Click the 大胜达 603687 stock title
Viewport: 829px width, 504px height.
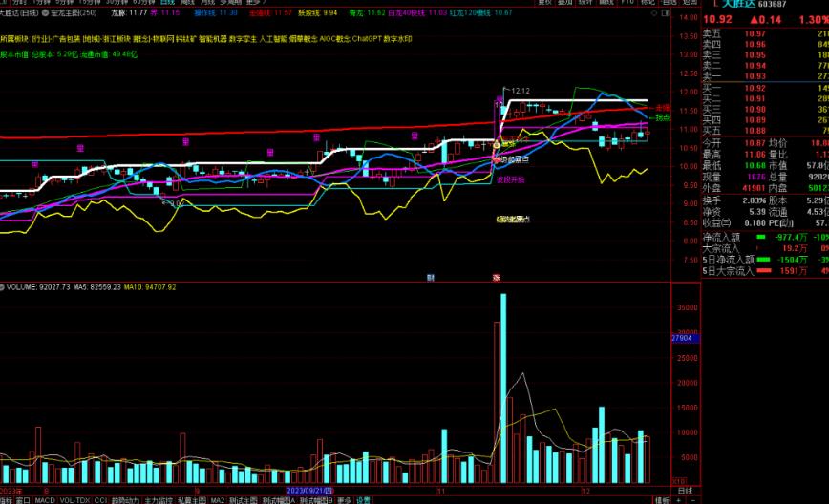click(x=754, y=4)
